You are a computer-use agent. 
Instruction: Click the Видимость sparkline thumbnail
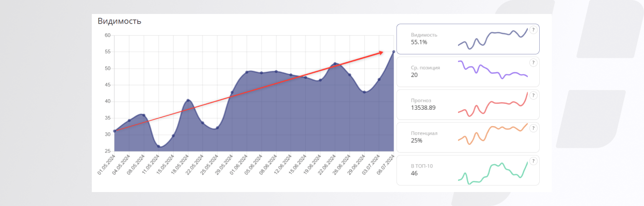[493, 39]
